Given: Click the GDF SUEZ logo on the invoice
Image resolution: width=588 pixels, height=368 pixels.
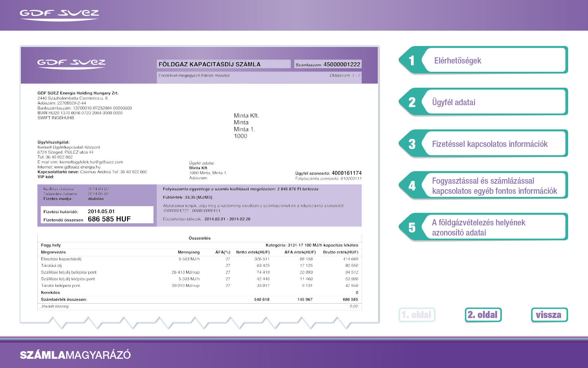Looking at the screenshot, I should tap(71, 64).
